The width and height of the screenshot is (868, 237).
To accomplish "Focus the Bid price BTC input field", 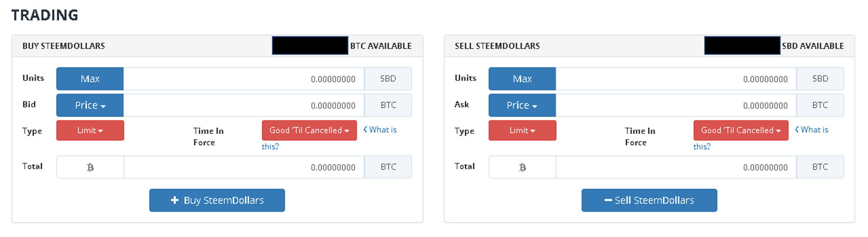I will pos(243,105).
